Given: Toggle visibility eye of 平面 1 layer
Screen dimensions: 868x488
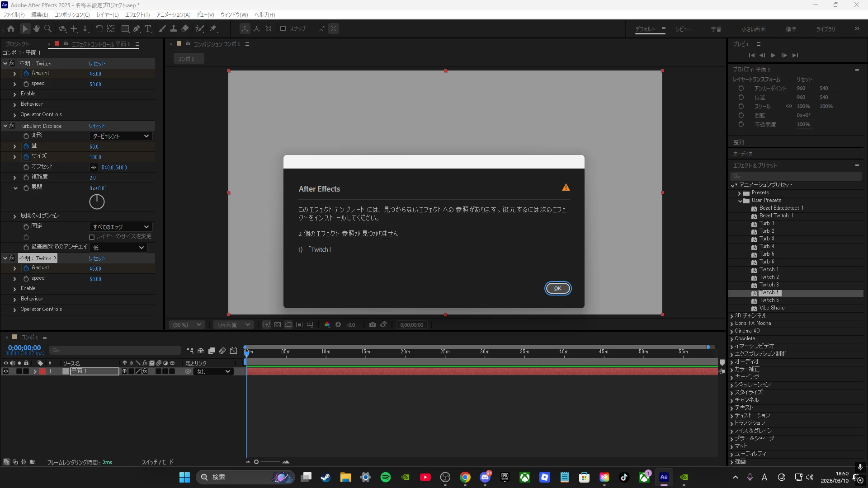Looking at the screenshot, I should pyautogui.click(x=6, y=371).
